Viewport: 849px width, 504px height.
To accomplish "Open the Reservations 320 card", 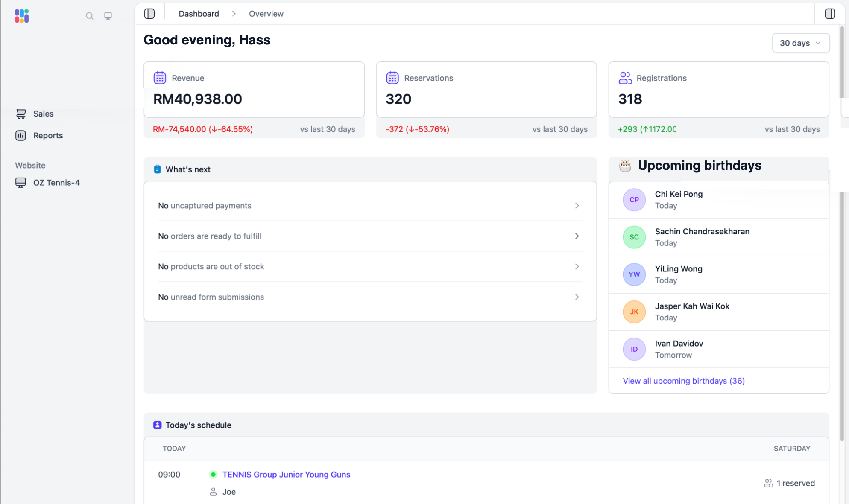I will (486, 90).
